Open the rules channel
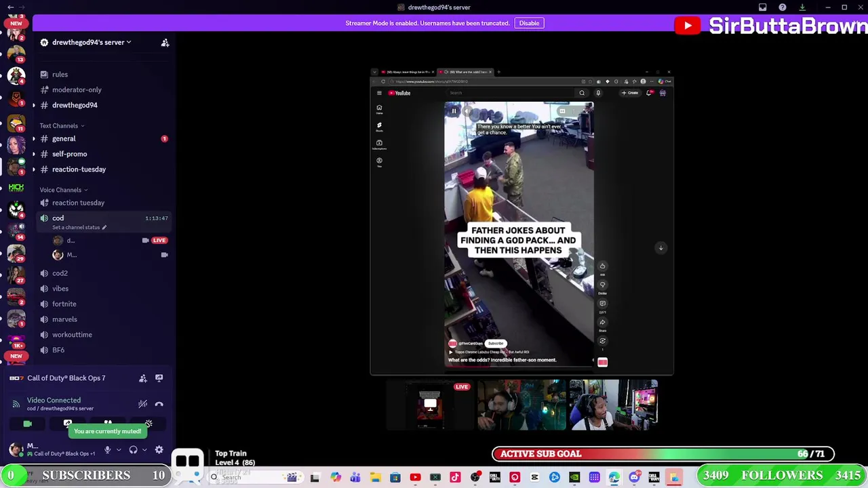This screenshot has width=868, height=488. click(60, 75)
